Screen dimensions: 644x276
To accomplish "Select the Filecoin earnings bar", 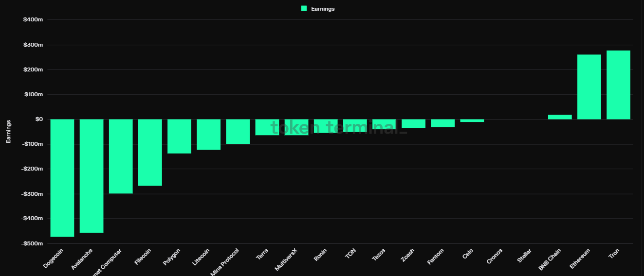I will coord(150,153).
